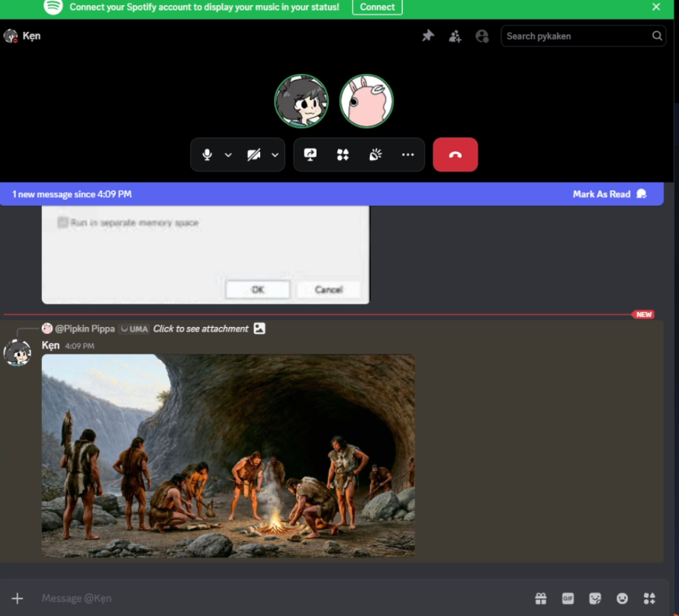Expand camera options chevron
This screenshot has height=616, width=679.
pyautogui.click(x=275, y=155)
